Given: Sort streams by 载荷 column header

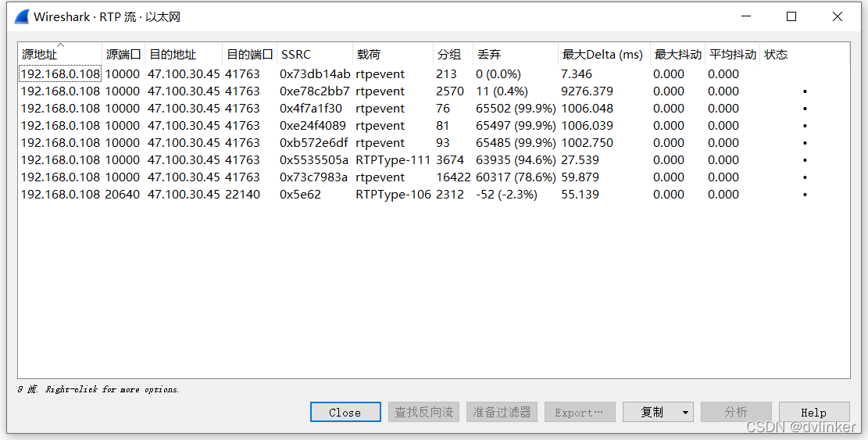Looking at the screenshot, I should (369, 55).
